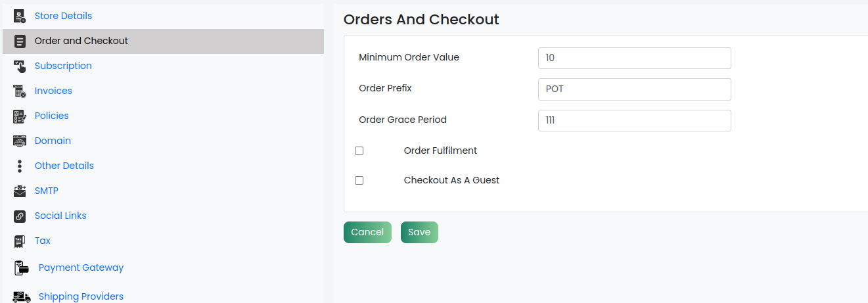Cancel the order settings changes

(367, 232)
